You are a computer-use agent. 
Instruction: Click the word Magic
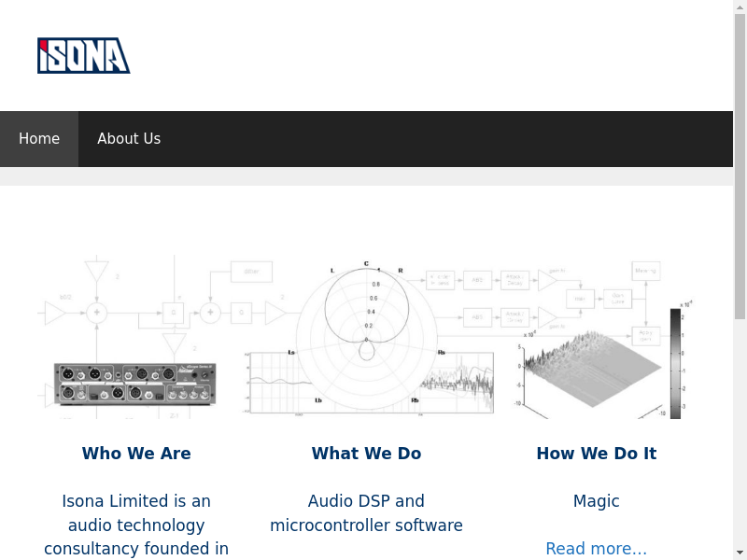point(596,501)
